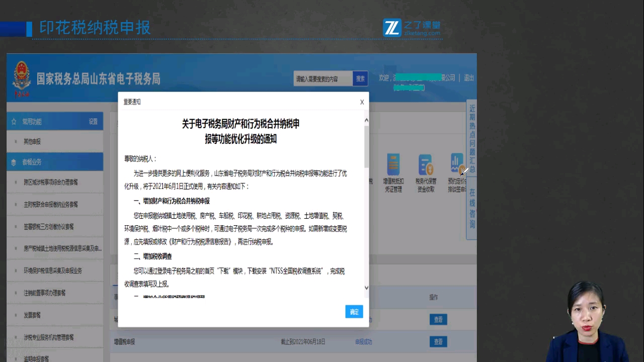Click the layers icon beside 套餐业务
This screenshot has height=362, width=644.
point(14,162)
